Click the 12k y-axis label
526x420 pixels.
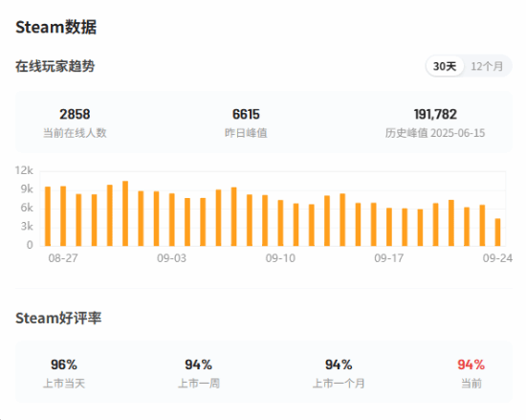pos(24,170)
